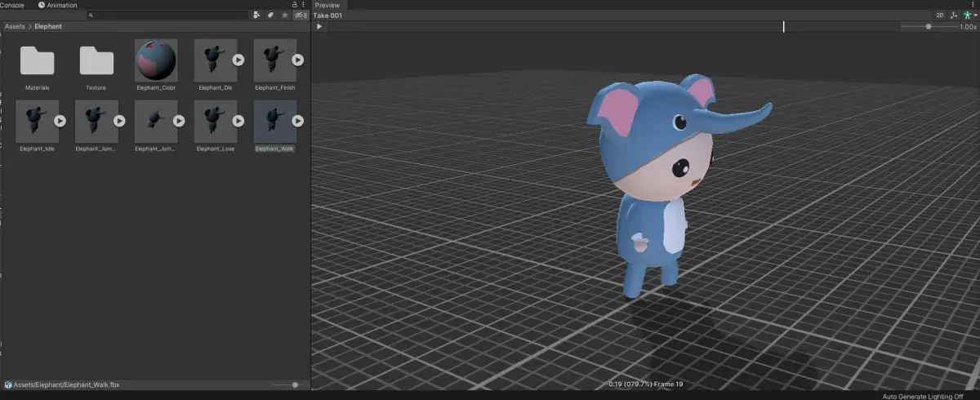Click the asset type icon beside the file path
This screenshot has height=400, width=980.
(x=8, y=384)
